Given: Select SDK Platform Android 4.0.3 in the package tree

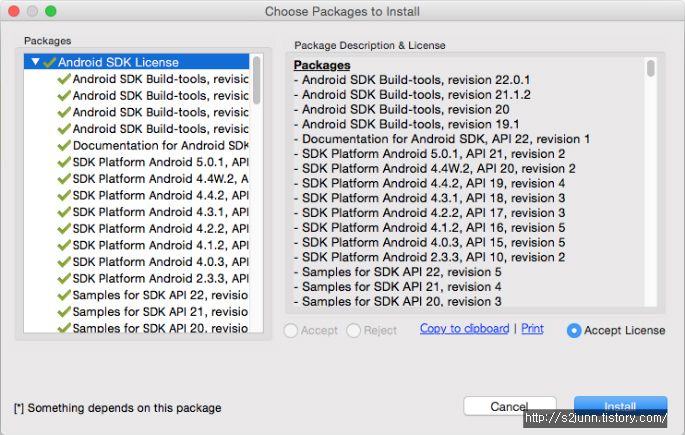Looking at the screenshot, I should coord(160,262).
